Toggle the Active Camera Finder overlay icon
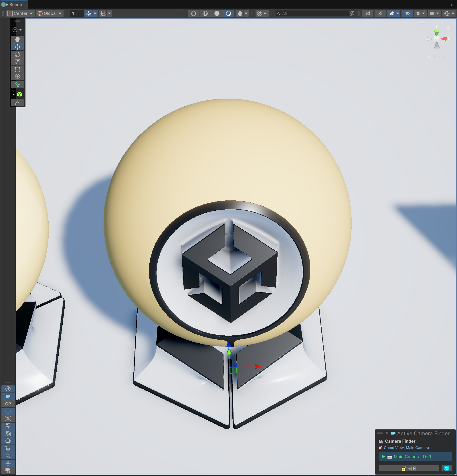The height and width of the screenshot is (476, 457). click(8, 396)
